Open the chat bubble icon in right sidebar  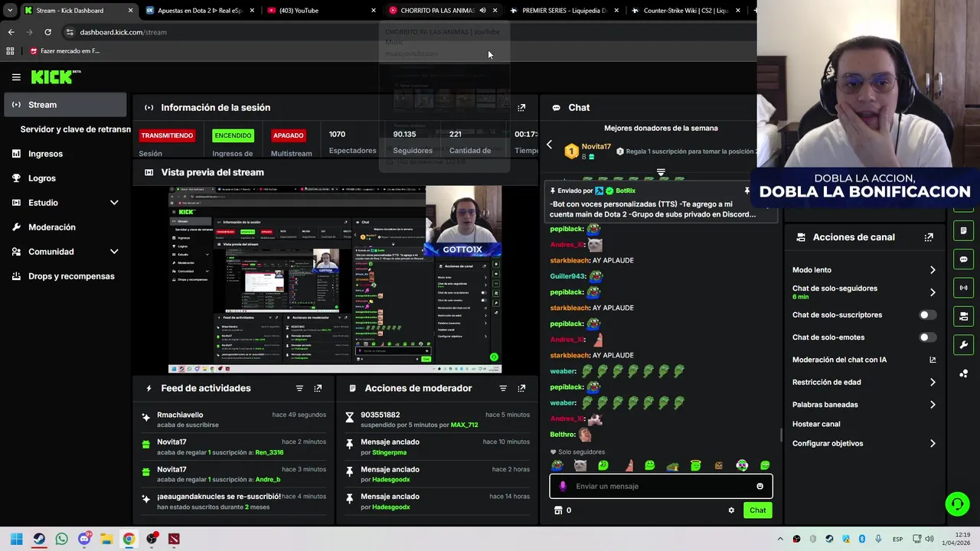click(963, 259)
